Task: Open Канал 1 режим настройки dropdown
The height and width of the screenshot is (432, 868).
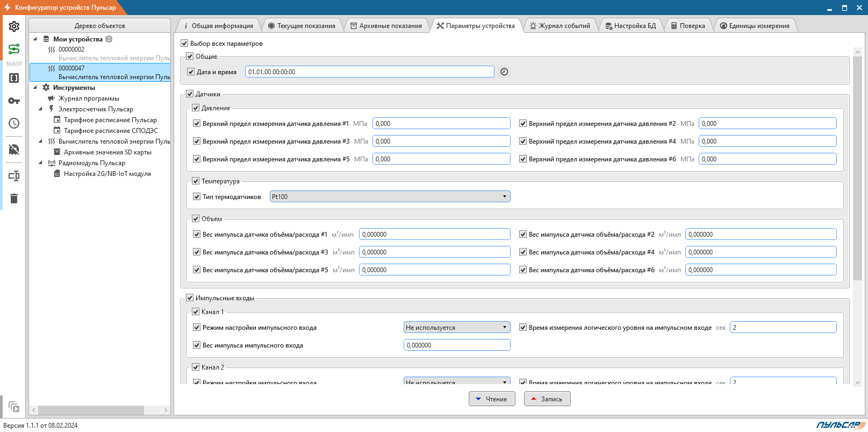Action: 457,327
